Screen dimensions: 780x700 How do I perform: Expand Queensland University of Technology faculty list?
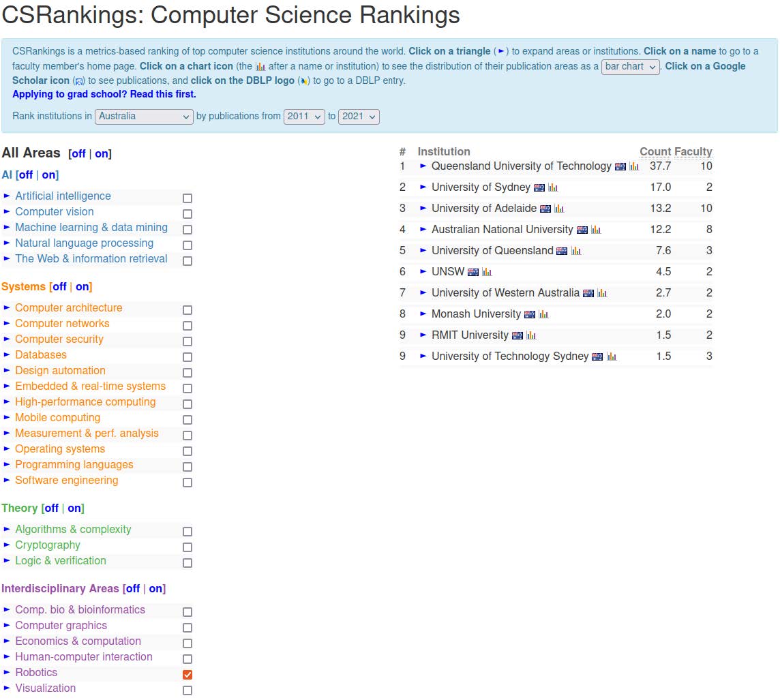tap(423, 166)
